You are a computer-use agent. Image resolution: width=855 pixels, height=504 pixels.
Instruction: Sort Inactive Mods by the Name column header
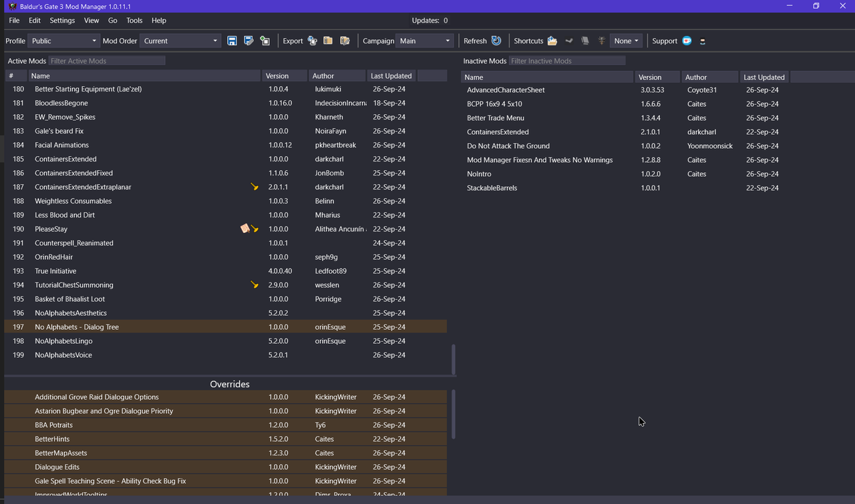coord(547,77)
